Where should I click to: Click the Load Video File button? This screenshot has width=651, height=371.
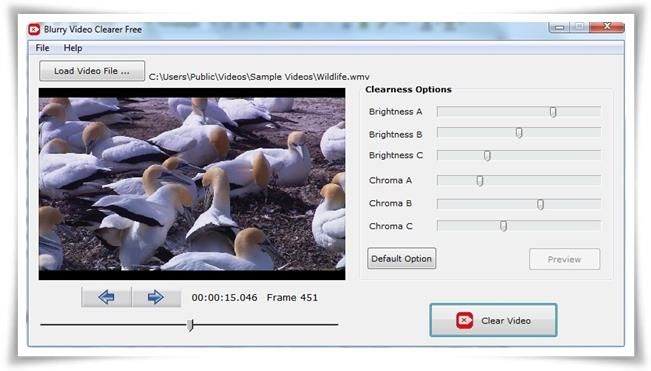(x=92, y=71)
